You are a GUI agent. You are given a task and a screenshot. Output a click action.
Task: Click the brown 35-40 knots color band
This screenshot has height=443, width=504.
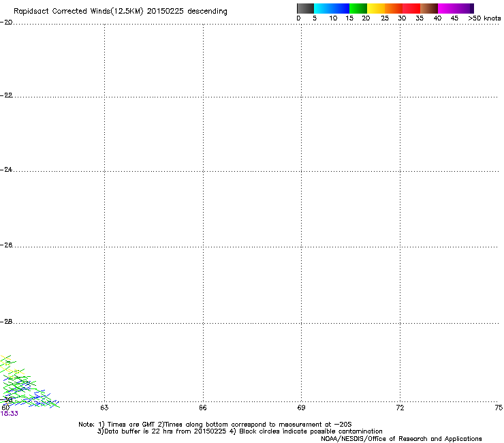tap(429, 8)
